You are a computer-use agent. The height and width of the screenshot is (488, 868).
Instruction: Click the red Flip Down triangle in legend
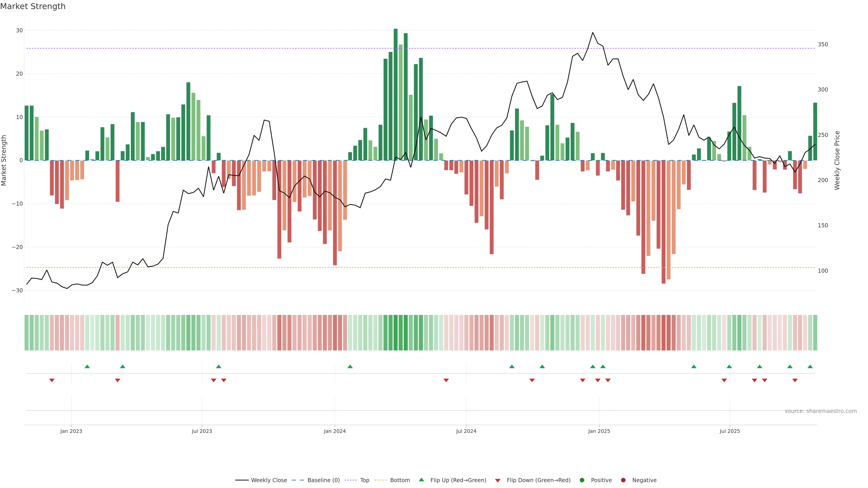(x=498, y=481)
